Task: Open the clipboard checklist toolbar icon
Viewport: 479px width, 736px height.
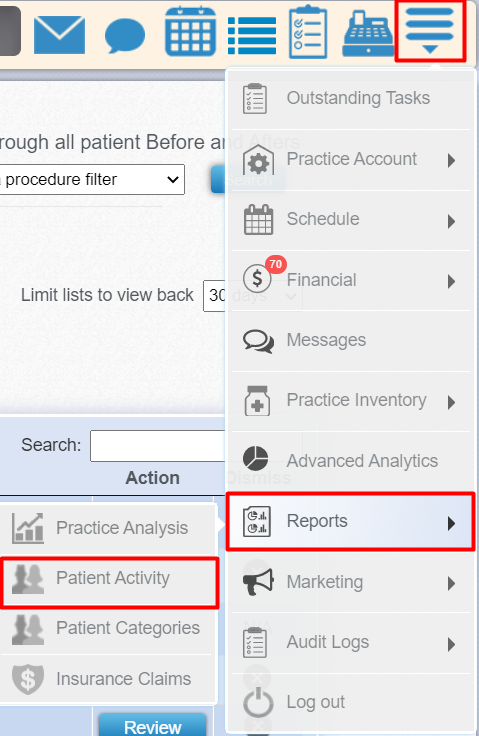Action: pyautogui.click(x=308, y=31)
